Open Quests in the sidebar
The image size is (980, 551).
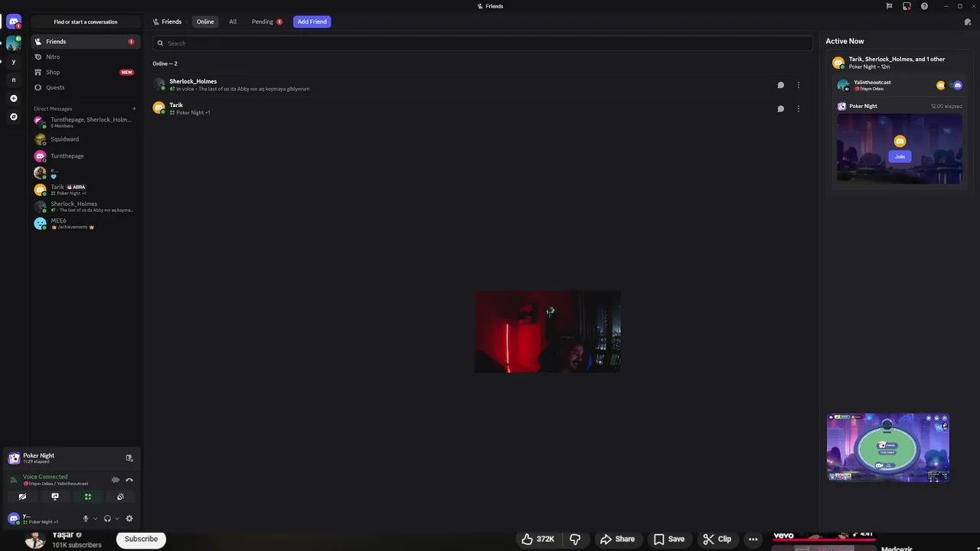84,87
